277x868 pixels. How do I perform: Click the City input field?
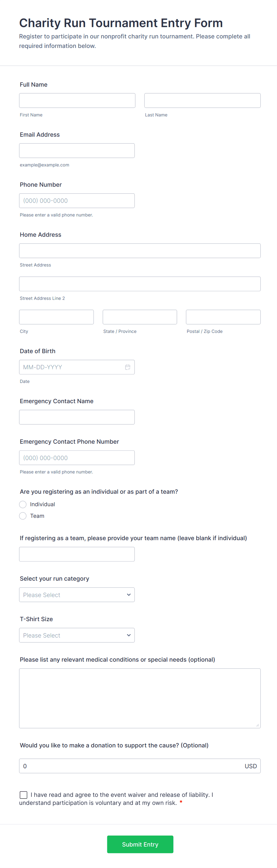56,317
